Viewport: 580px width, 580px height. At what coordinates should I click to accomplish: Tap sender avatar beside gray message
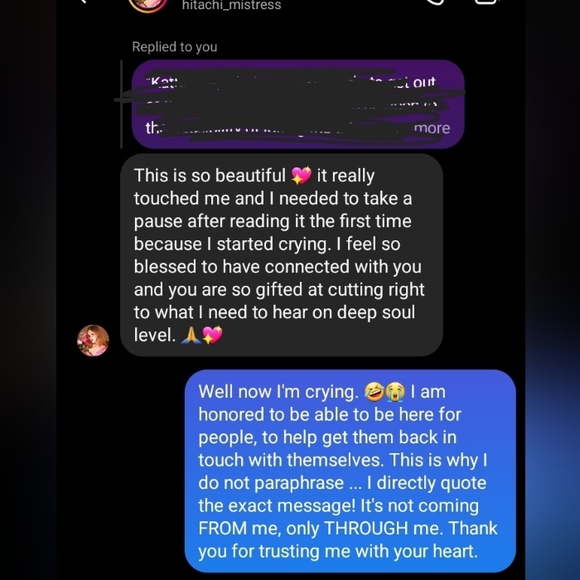(93, 340)
